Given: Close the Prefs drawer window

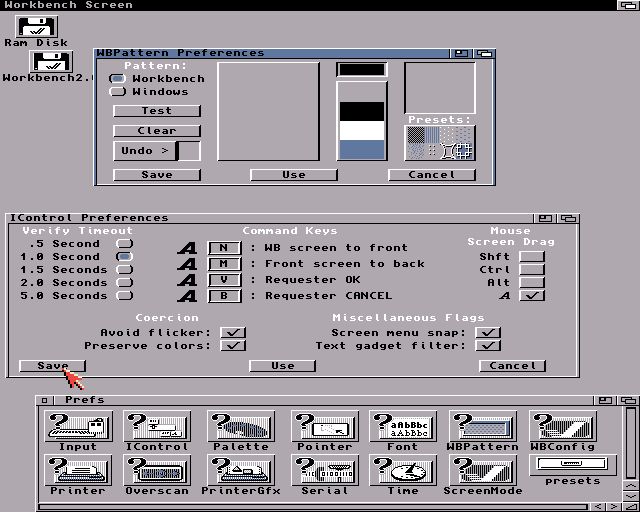Looking at the screenshot, I should point(44,400).
